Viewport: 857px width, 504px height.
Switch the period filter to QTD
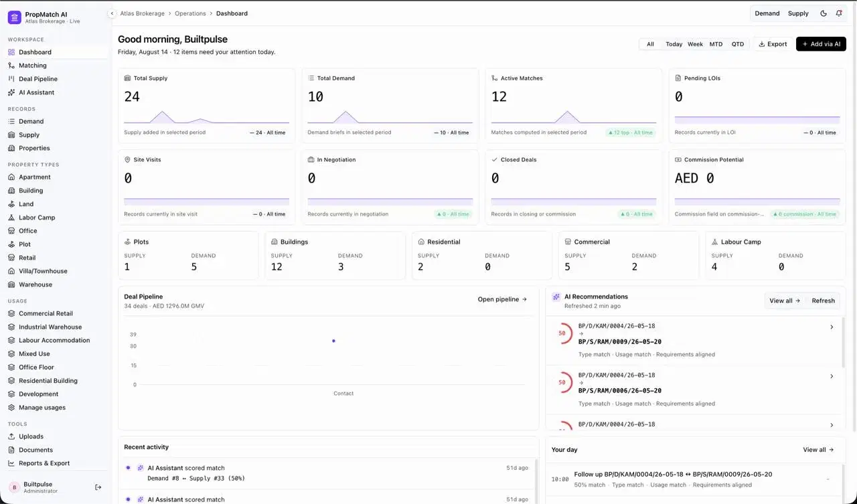[x=738, y=44]
